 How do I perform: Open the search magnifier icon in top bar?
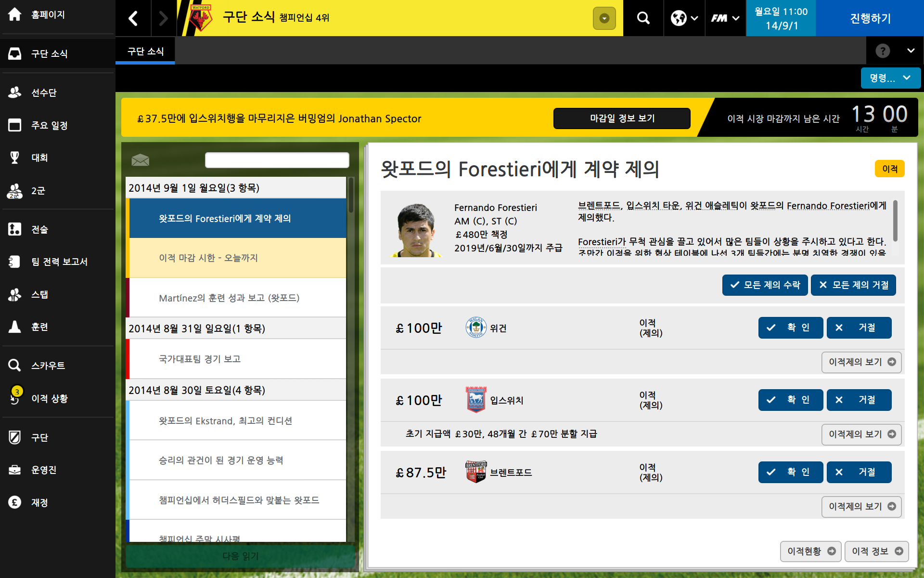pos(643,18)
